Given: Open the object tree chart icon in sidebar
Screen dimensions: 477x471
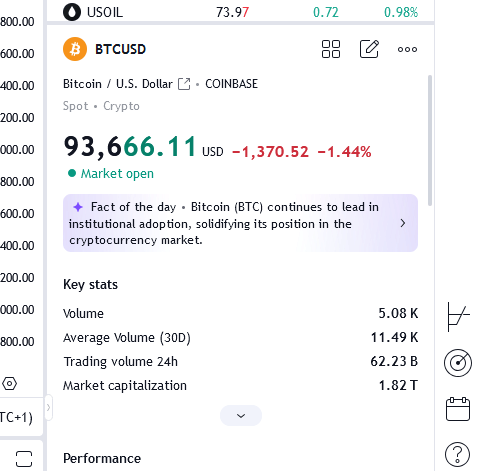Looking at the screenshot, I should point(458,317).
